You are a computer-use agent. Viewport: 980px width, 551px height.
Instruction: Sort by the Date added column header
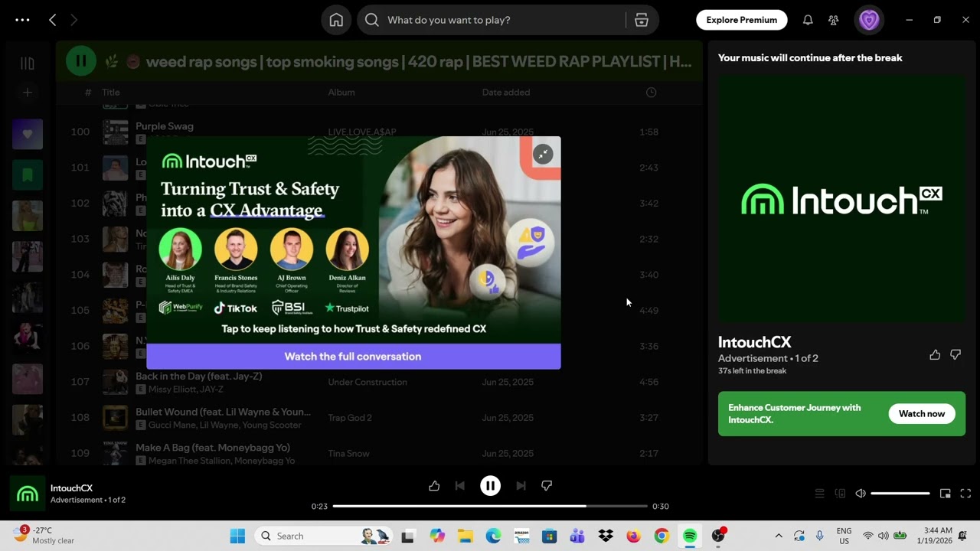click(506, 93)
